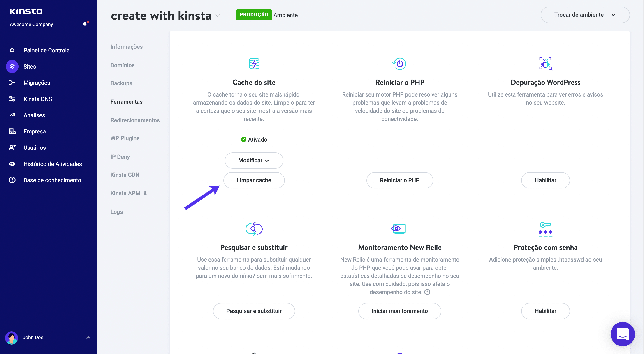
Task: Click the Kinsta logo
Action: pyautogui.click(x=26, y=11)
